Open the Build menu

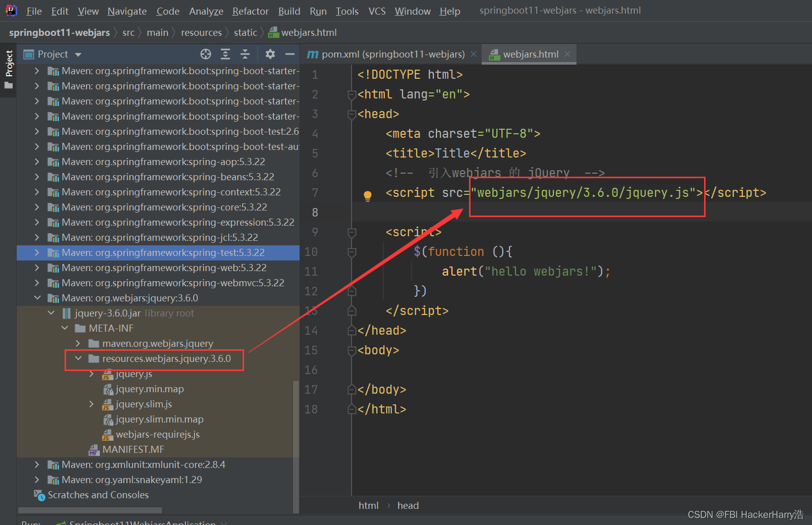289,11
